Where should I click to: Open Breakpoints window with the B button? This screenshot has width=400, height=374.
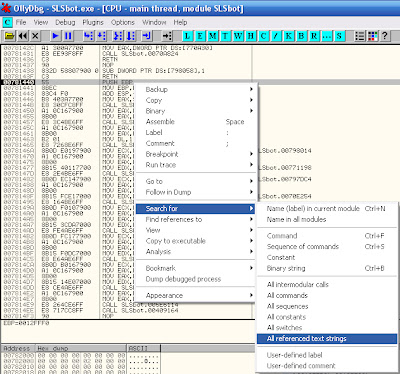click(x=301, y=36)
